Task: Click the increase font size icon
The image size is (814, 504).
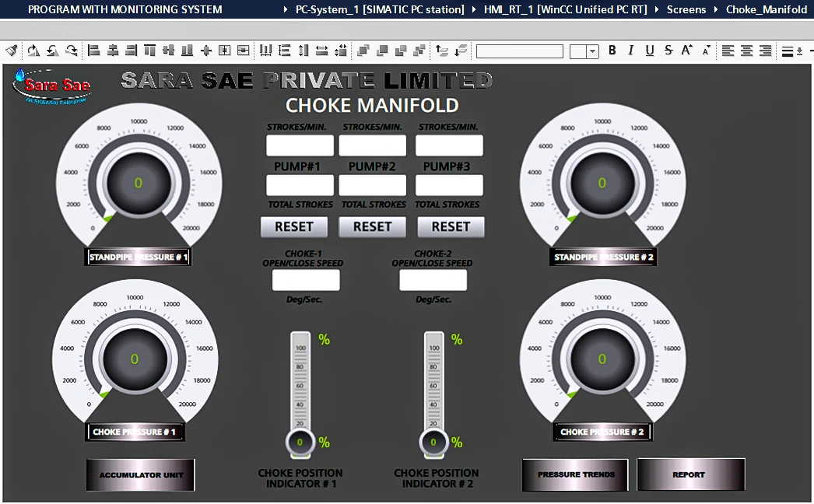Action: click(687, 51)
